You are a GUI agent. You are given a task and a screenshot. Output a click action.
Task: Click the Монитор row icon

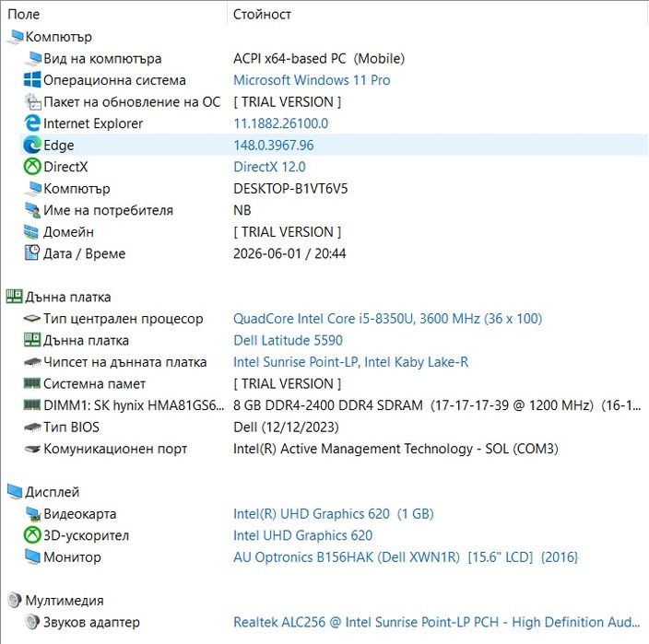pyautogui.click(x=32, y=556)
